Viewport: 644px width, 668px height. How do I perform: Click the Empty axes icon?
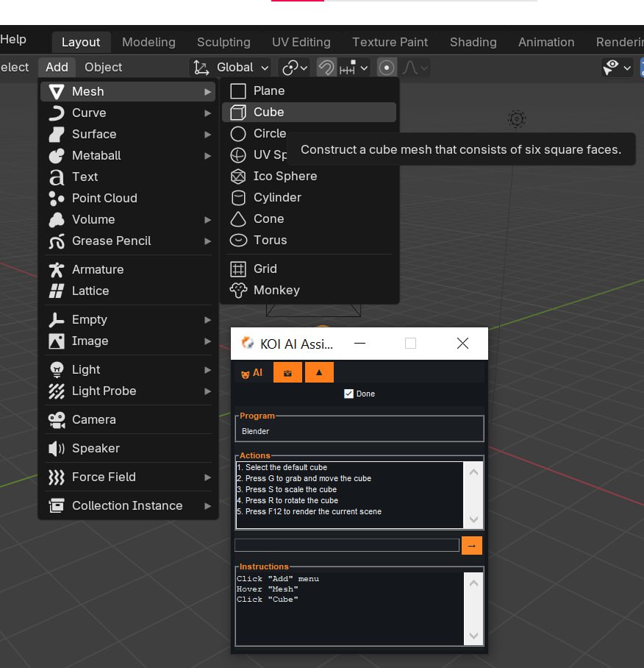pyautogui.click(x=56, y=319)
